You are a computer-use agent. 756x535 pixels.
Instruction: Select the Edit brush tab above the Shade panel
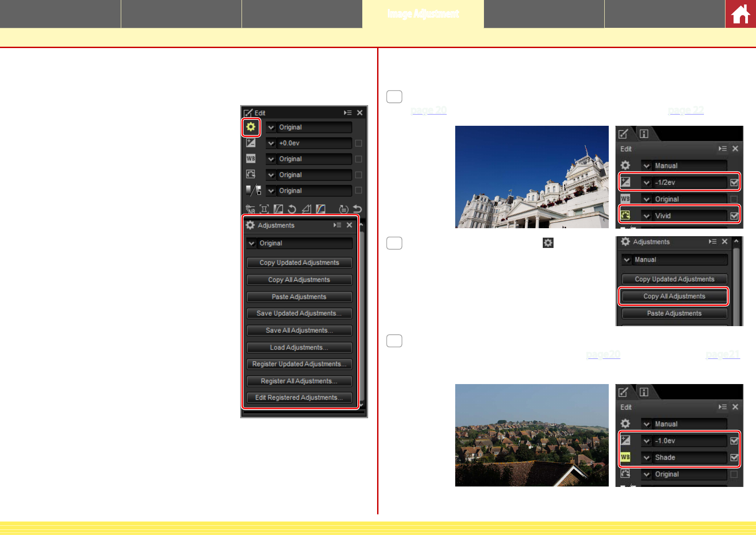click(624, 392)
